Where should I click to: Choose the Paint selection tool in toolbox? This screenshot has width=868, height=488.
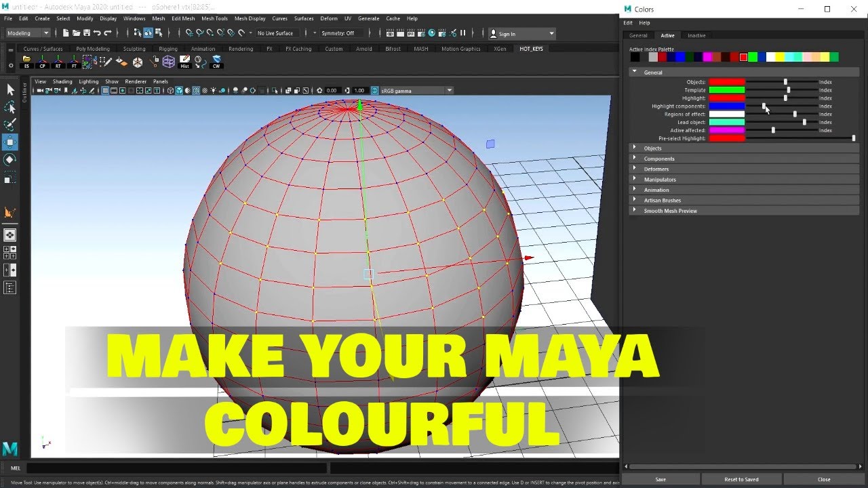(10, 125)
